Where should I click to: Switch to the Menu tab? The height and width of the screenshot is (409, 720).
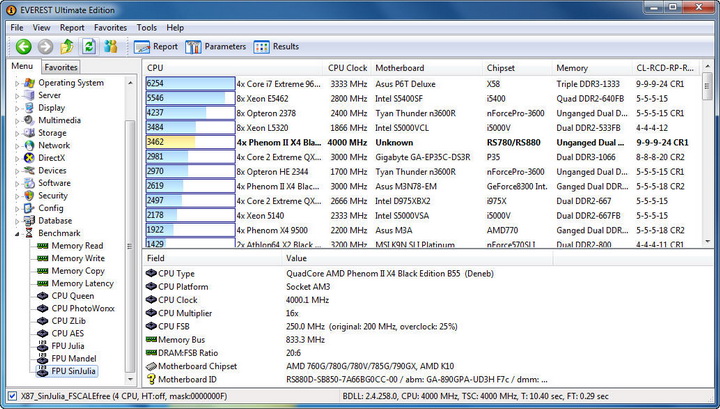tap(22, 66)
